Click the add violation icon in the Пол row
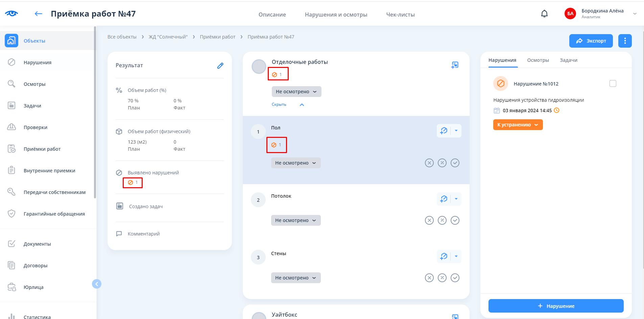The image size is (644, 319). click(x=444, y=131)
